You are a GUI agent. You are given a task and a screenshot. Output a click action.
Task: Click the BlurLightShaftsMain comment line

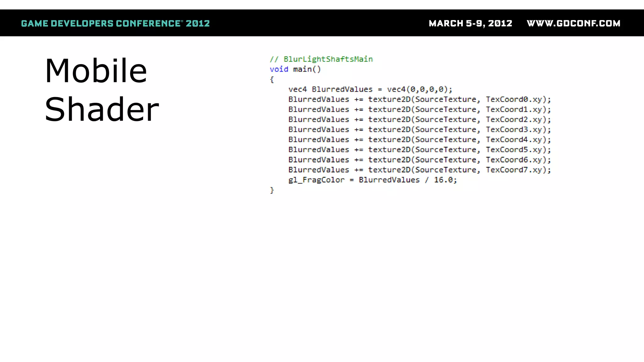[x=321, y=59]
